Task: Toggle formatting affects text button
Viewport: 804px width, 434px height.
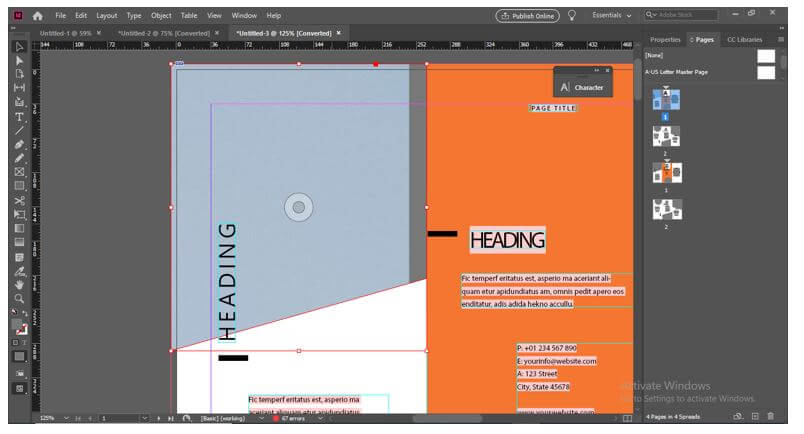Action: click(x=24, y=343)
